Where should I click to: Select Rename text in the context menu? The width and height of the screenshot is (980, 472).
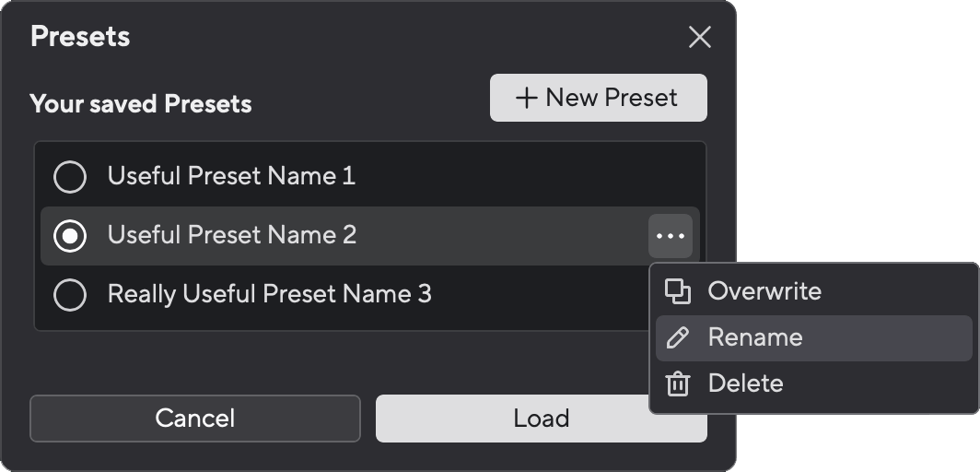(x=754, y=337)
